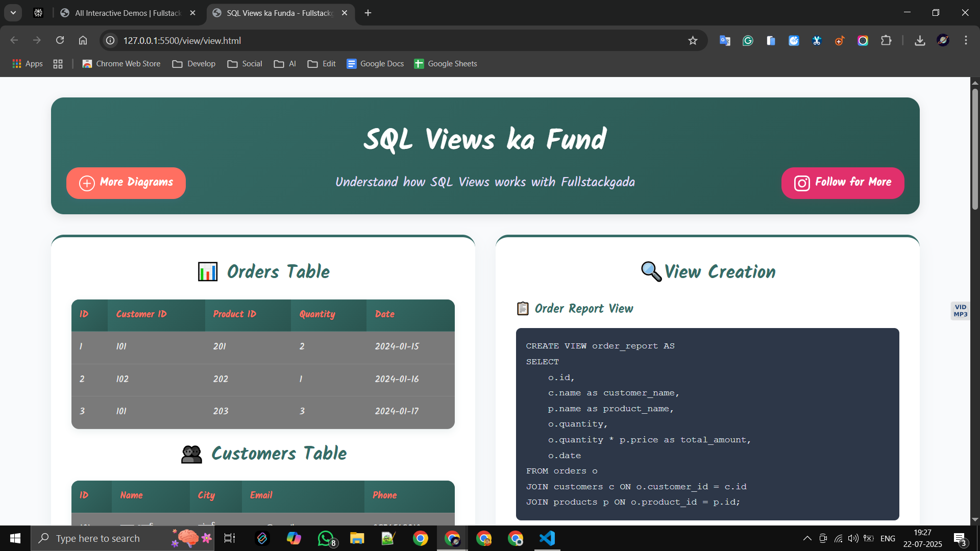Open the volume control in system tray
The height and width of the screenshot is (551, 980).
coord(853,538)
